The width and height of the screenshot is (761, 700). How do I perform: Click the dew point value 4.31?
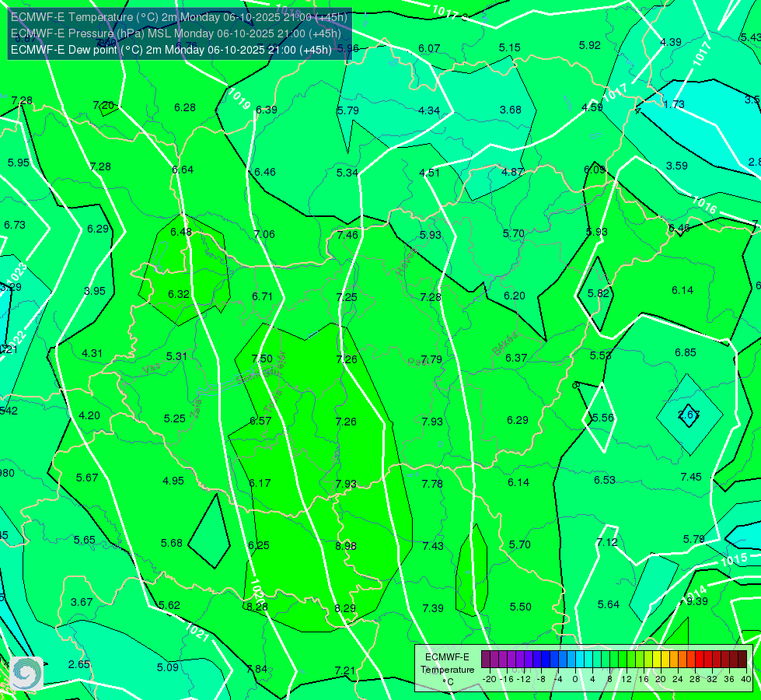coord(93,353)
